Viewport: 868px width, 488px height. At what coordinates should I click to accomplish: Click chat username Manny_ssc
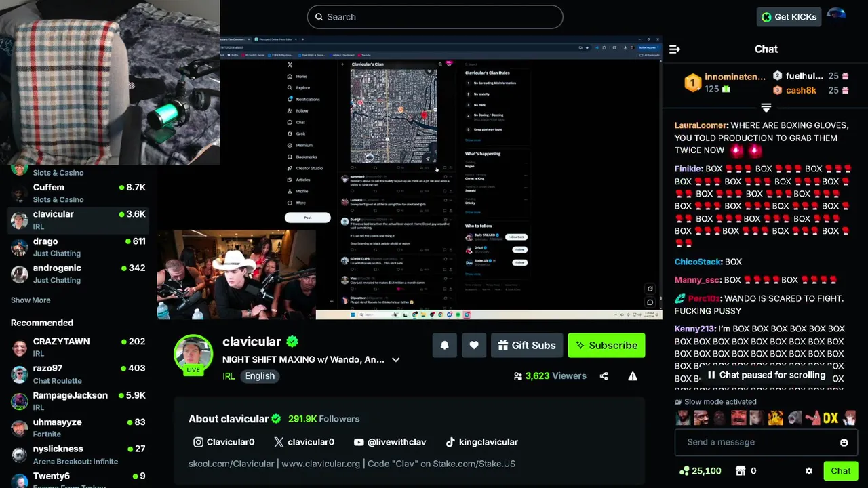click(x=697, y=279)
